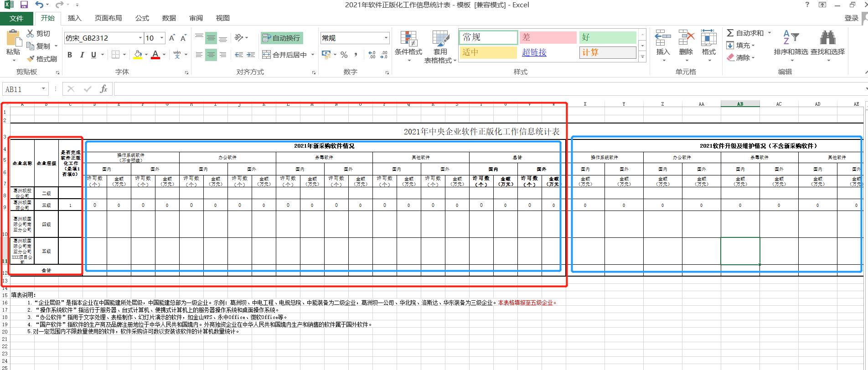868x370 pixels.
Task: Click 自动求和 AutoSum
Action: (x=745, y=33)
